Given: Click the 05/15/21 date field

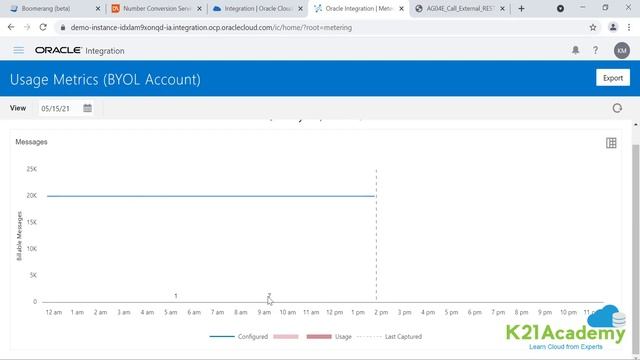Looking at the screenshot, I should pyautogui.click(x=60, y=109).
